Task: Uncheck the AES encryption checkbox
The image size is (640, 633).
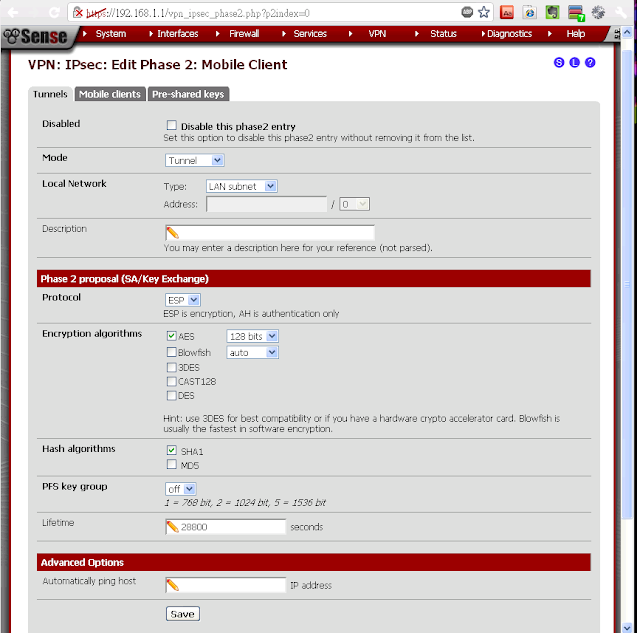Action: click(x=171, y=335)
